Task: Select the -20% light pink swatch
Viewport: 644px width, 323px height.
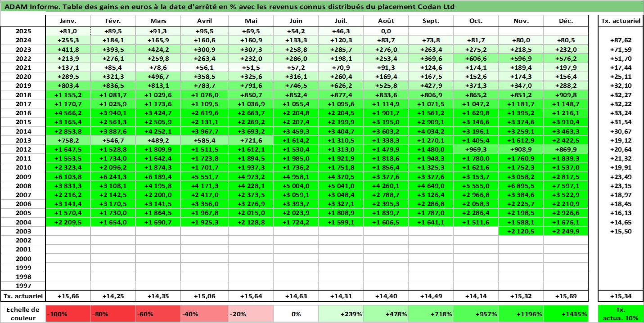Action: coord(251,314)
